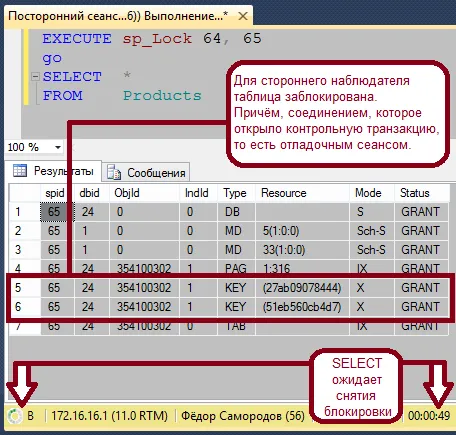Open the 100 % zoom dropdown
456x435 pixels.
tap(58, 147)
